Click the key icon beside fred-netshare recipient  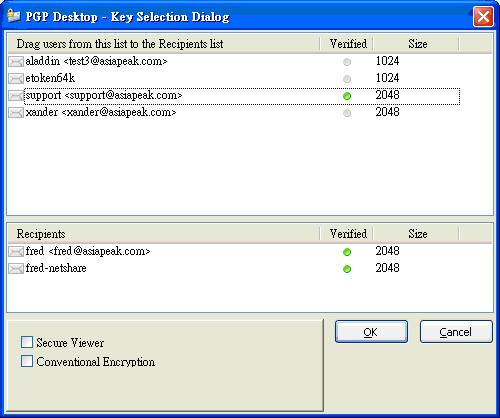(16, 269)
